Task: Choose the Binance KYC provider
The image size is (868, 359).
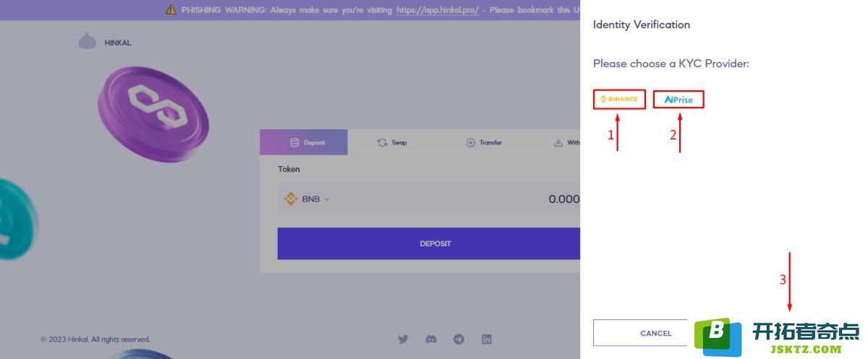Action: [619, 99]
